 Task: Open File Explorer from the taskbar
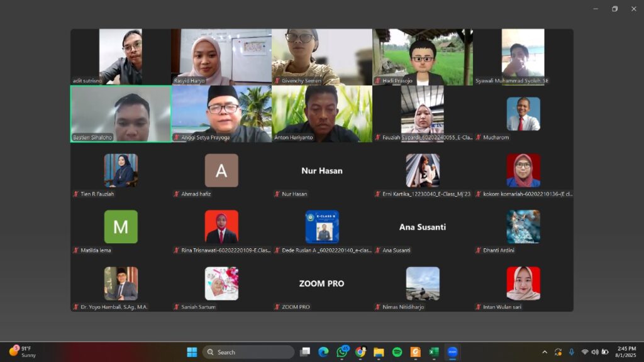379,352
